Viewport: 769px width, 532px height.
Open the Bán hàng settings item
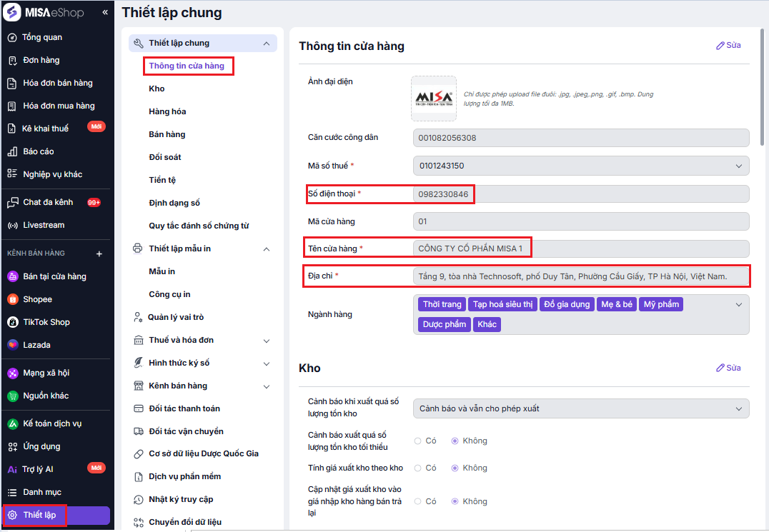coord(167,134)
